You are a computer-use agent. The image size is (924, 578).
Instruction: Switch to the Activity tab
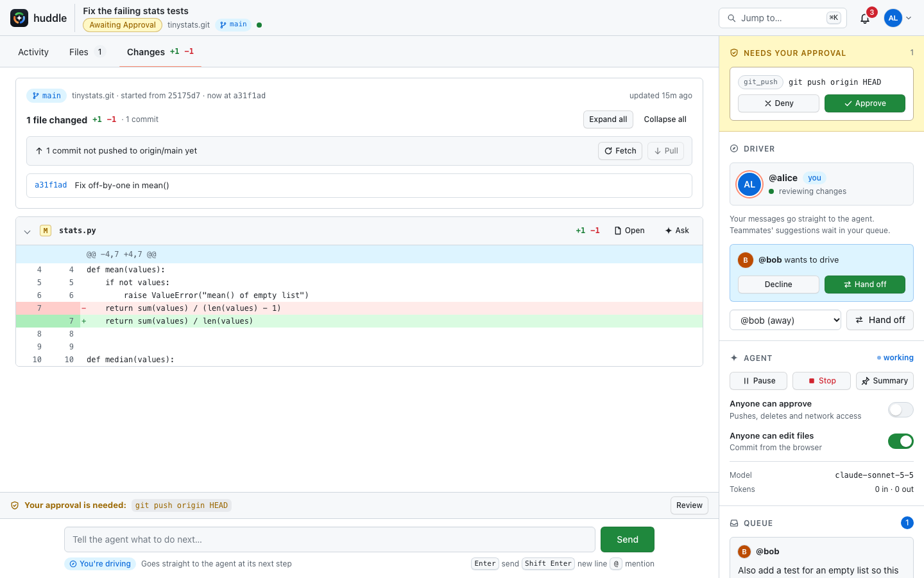coord(33,52)
